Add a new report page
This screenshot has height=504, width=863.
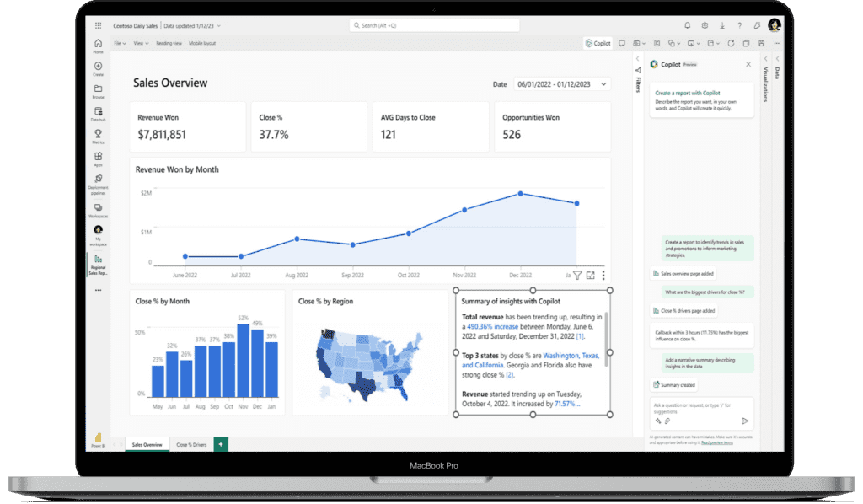click(x=221, y=444)
